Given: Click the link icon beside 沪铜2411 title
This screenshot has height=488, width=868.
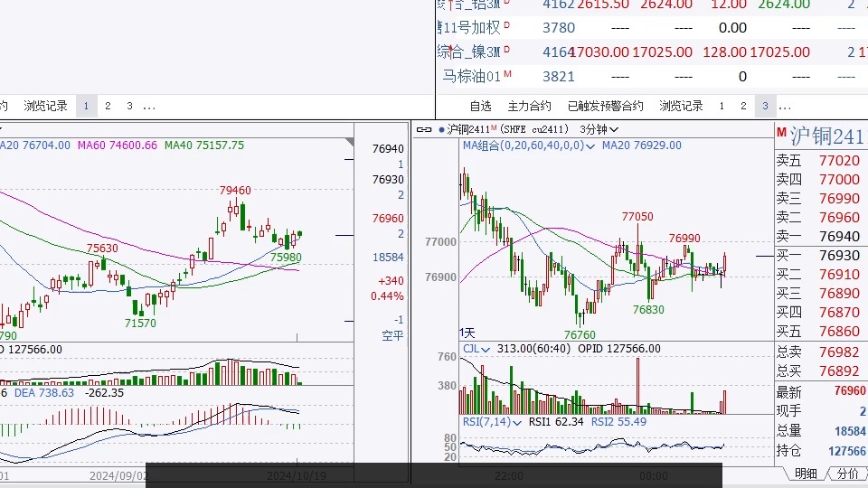Looking at the screenshot, I should 424,130.
